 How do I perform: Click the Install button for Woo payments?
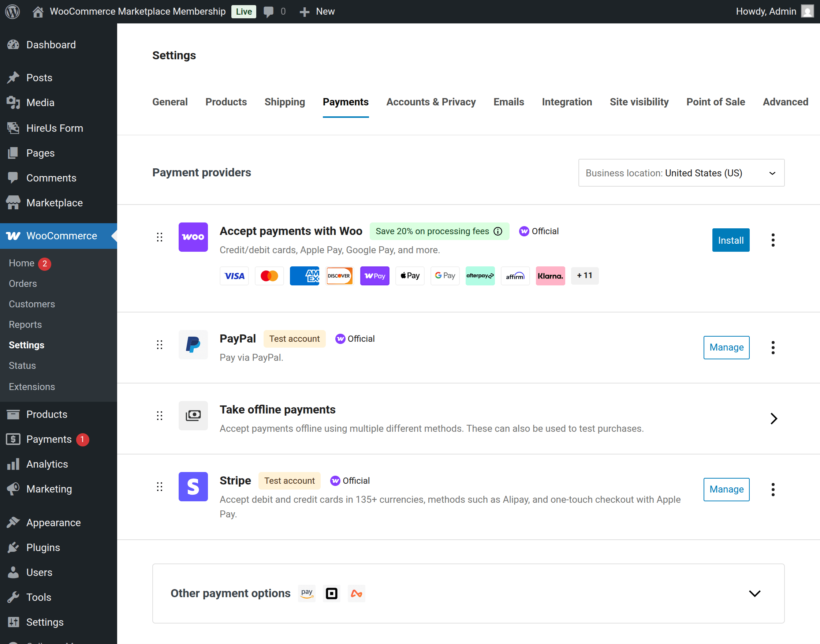point(731,240)
